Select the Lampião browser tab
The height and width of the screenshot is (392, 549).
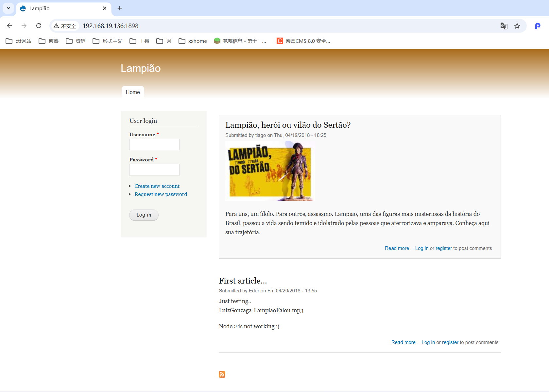[64, 8]
